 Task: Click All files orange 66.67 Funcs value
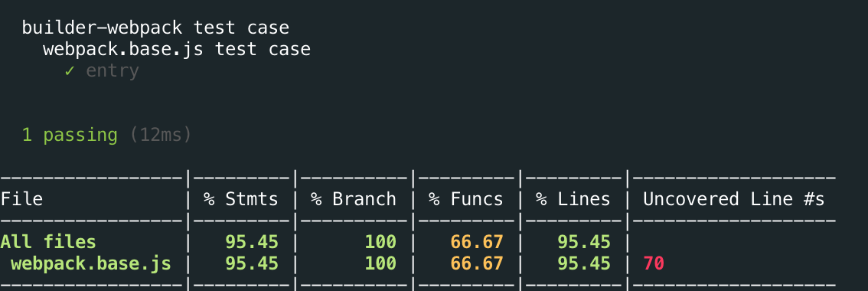(x=477, y=242)
